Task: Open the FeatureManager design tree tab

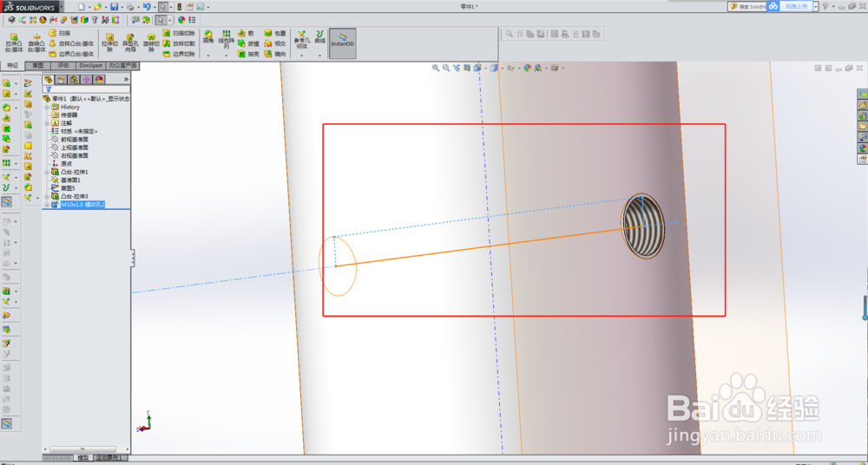Action: click(x=49, y=79)
